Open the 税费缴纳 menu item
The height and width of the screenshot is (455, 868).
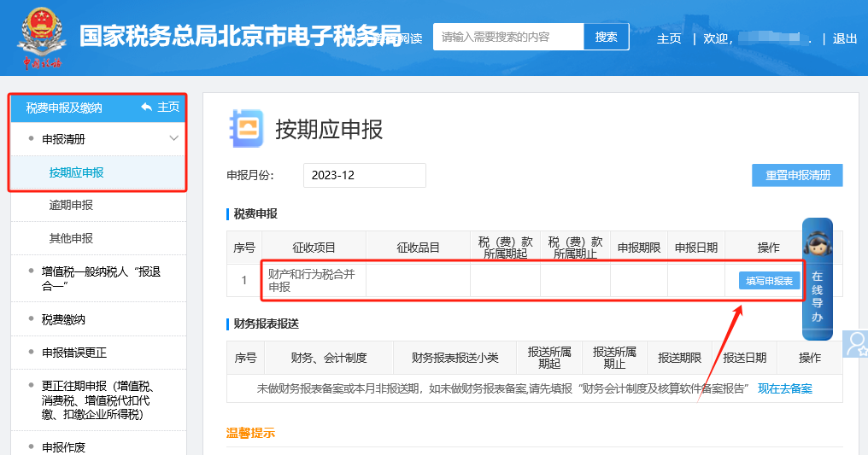(63, 319)
